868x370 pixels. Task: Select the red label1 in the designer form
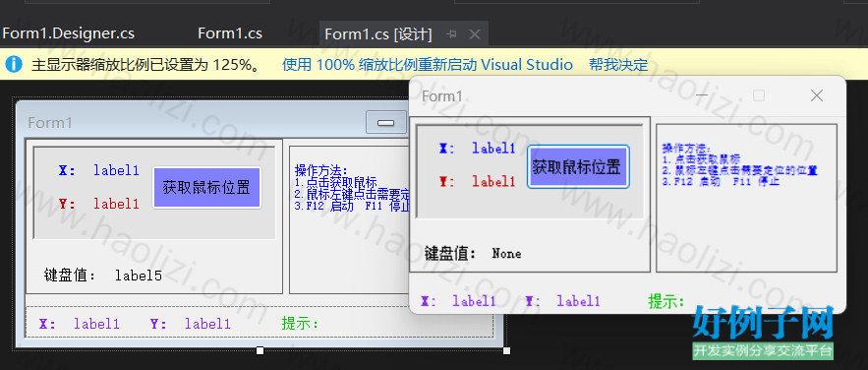click(x=116, y=204)
